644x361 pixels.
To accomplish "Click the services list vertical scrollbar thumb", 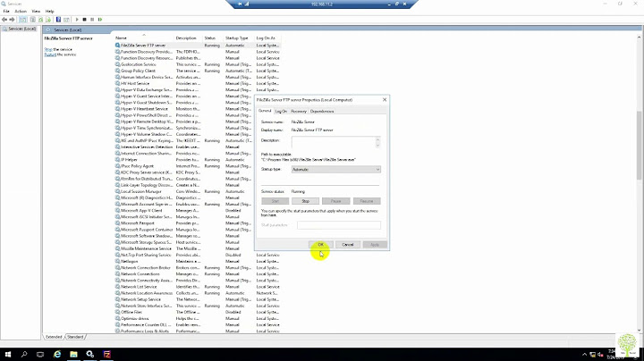I will (x=639, y=146).
